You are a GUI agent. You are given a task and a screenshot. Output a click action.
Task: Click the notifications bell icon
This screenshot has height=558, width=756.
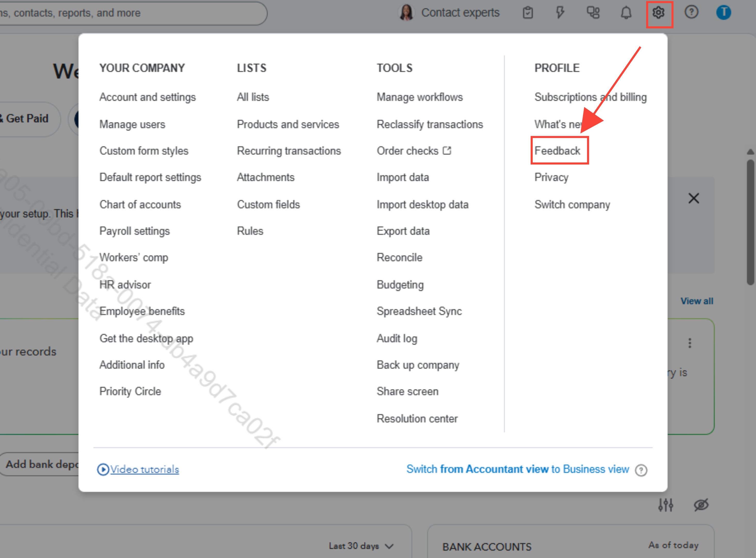(626, 13)
